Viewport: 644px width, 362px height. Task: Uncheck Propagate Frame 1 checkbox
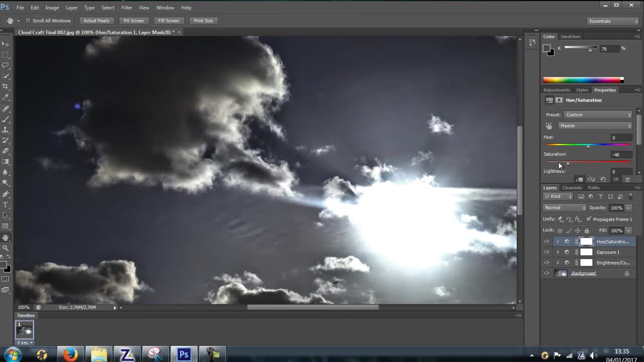point(589,219)
